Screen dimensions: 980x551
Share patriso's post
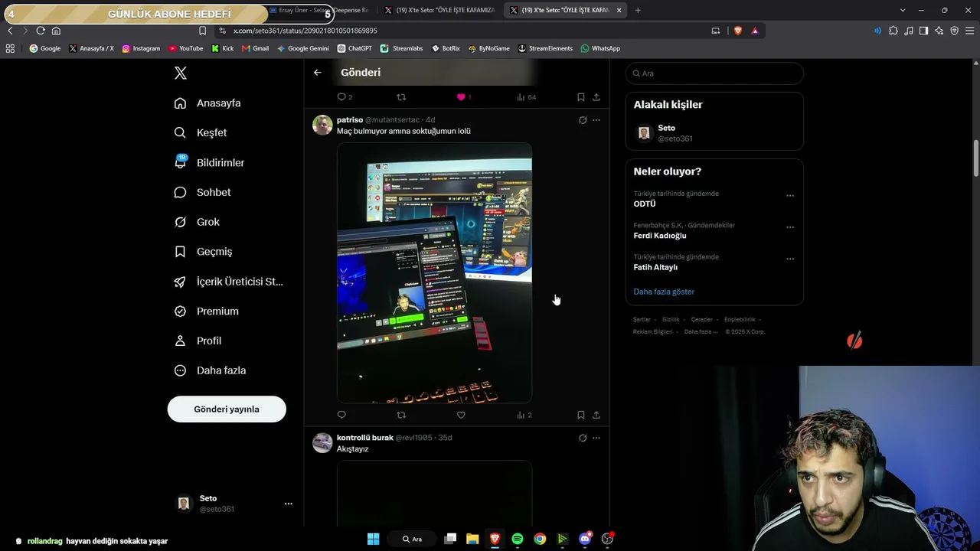click(596, 415)
